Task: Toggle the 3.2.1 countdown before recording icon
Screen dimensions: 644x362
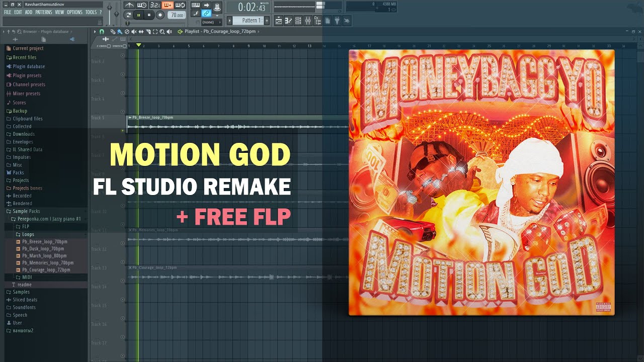Action: point(155,5)
